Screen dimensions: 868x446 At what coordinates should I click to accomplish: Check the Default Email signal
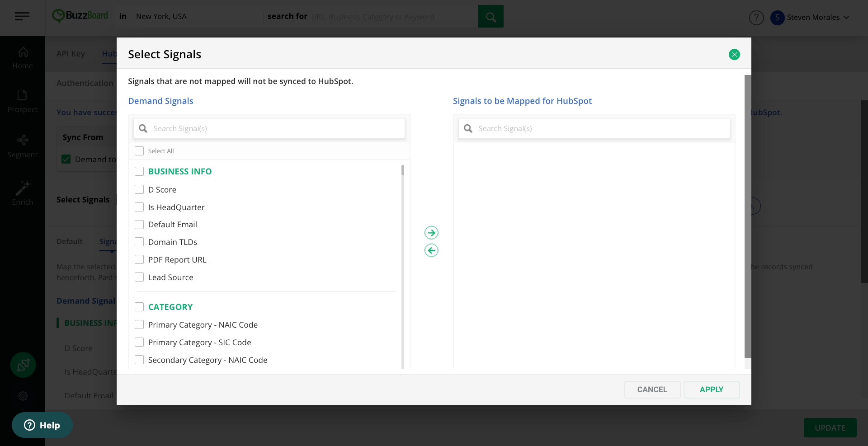coord(139,225)
